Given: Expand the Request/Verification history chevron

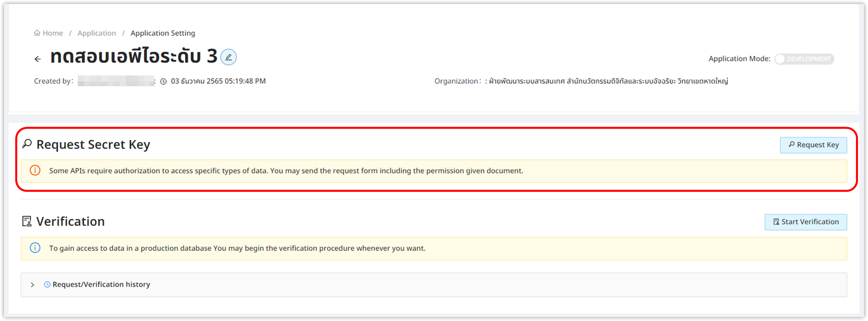Looking at the screenshot, I should [32, 284].
